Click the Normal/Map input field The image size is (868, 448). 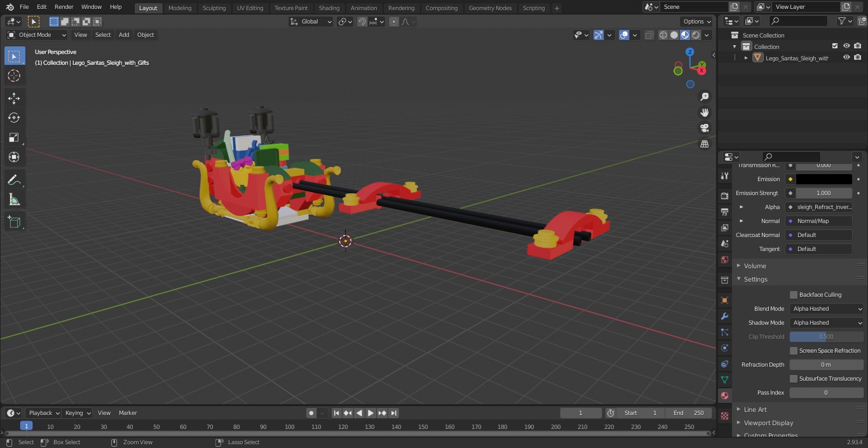click(819, 221)
